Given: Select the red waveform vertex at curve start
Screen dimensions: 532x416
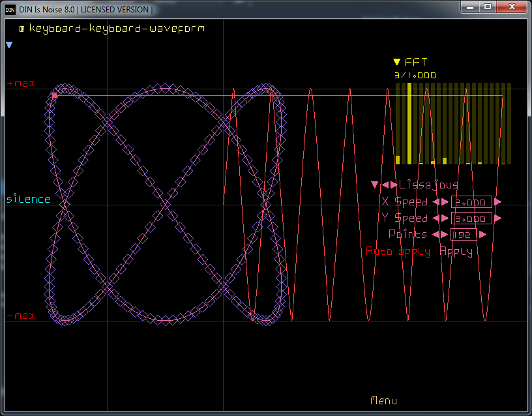Looking at the screenshot, I should [x=55, y=96].
